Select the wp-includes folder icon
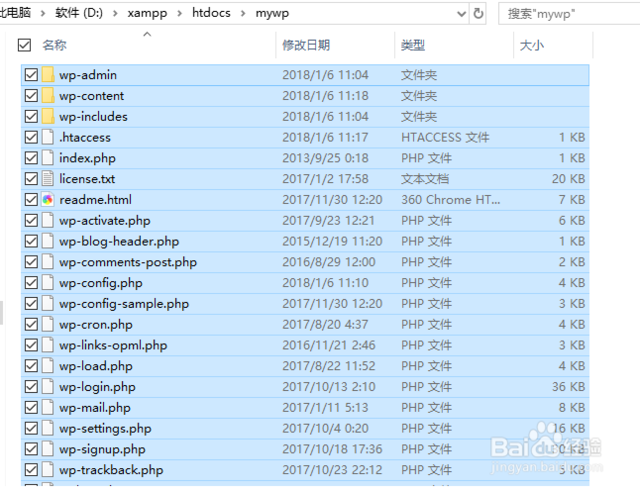640x490 pixels. click(x=48, y=116)
